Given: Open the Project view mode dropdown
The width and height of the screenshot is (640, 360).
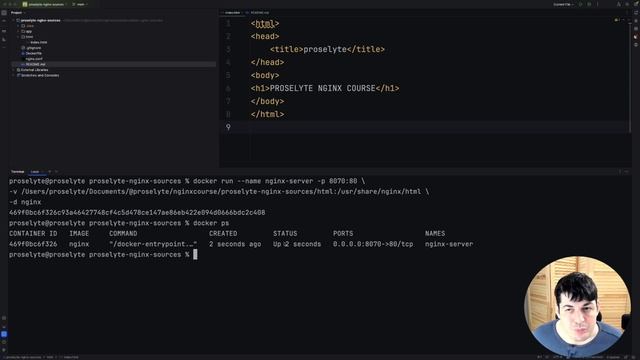Looking at the screenshot, I should pos(17,13).
